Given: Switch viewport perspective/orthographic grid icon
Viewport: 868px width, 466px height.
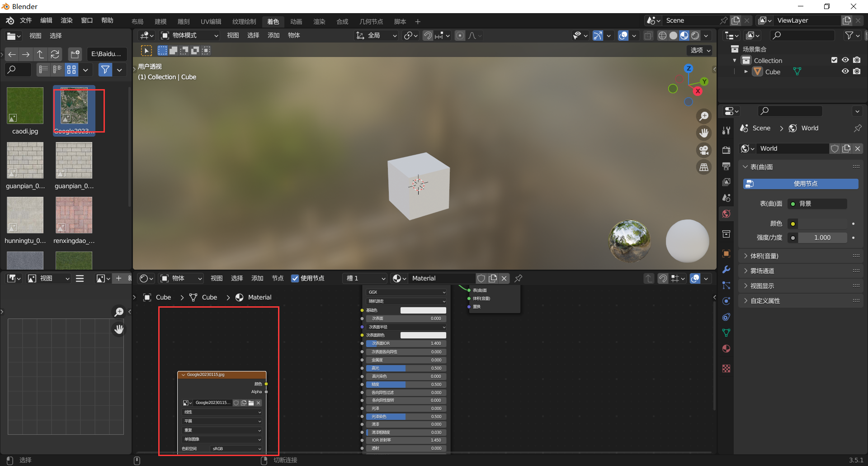Looking at the screenshot, I should tap(704, 167).
